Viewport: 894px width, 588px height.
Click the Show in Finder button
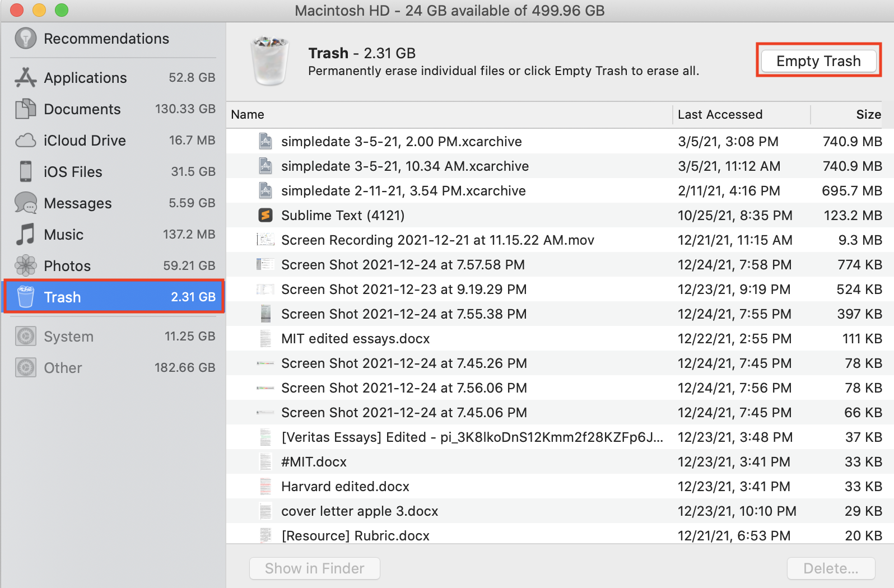pyautogui.click(x=315, y=568)
